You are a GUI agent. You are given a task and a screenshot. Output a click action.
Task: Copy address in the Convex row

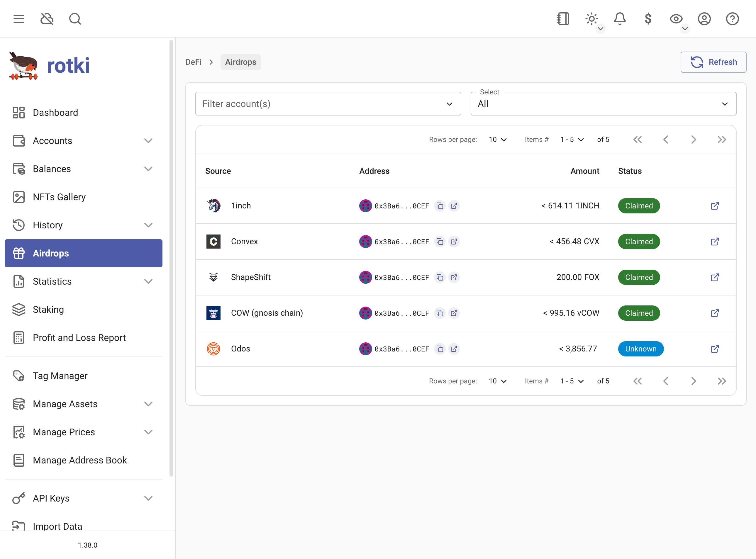pyautogui.click(x=440, y=242)
